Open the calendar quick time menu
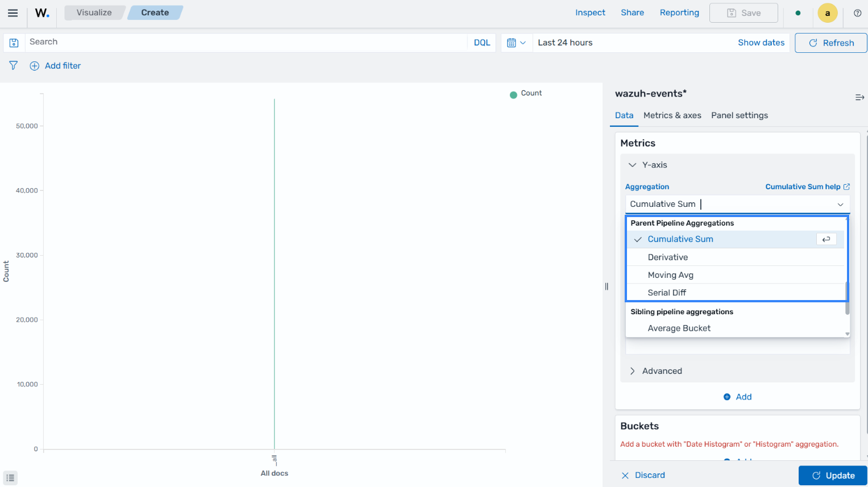Screen dimensions: 868x487 point(516,43)
